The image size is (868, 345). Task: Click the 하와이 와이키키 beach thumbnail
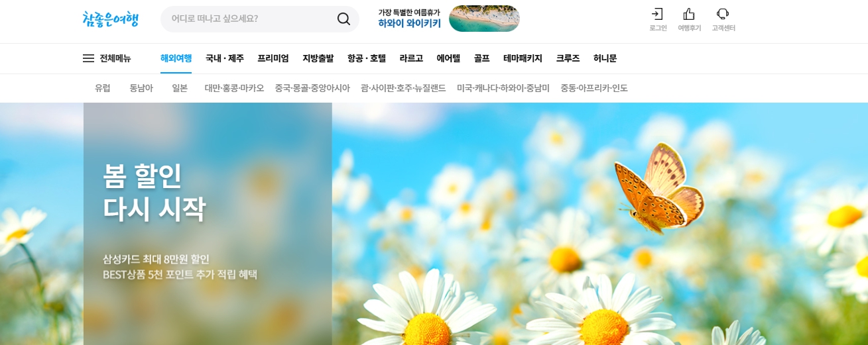click(484, 19)
